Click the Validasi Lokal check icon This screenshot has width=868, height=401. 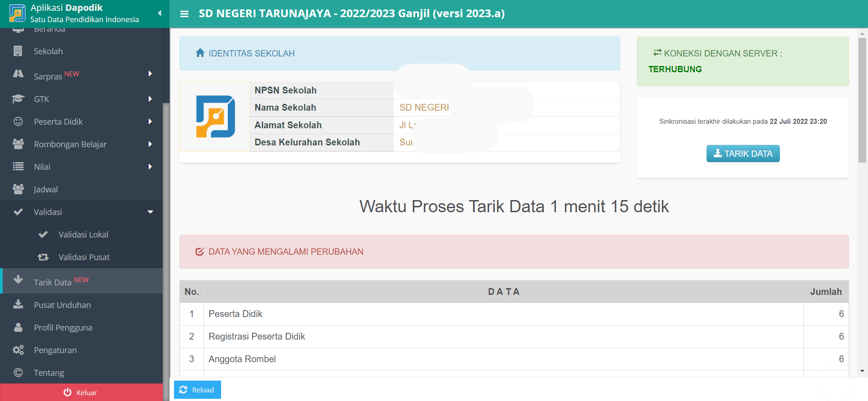point(43,234)
